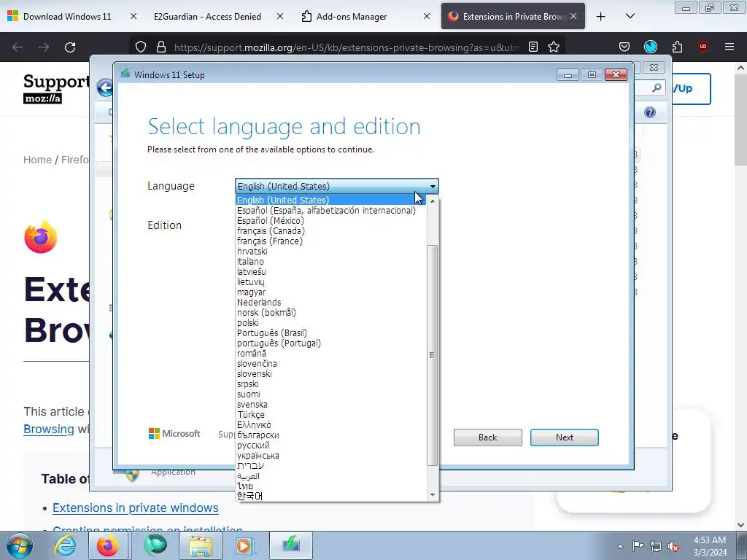Click the network tray icon

coord(656,546)
